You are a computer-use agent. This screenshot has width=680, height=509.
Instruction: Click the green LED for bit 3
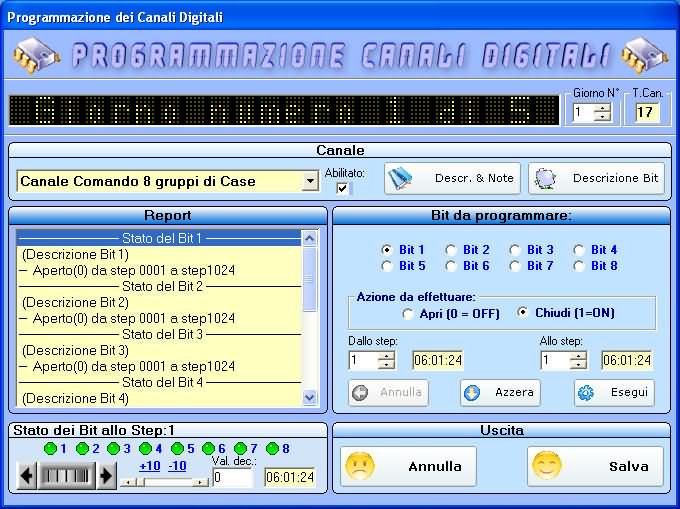point(114,448)
